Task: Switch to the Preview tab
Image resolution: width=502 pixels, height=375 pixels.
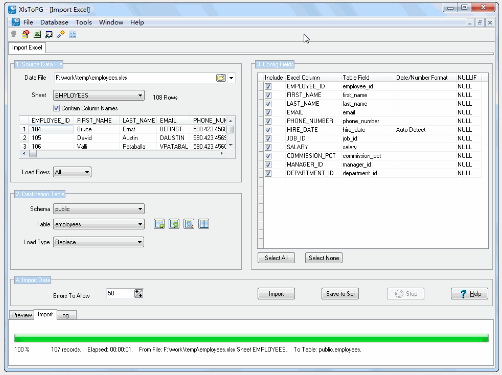Action: pyautogui.click(x=22, y=315)
